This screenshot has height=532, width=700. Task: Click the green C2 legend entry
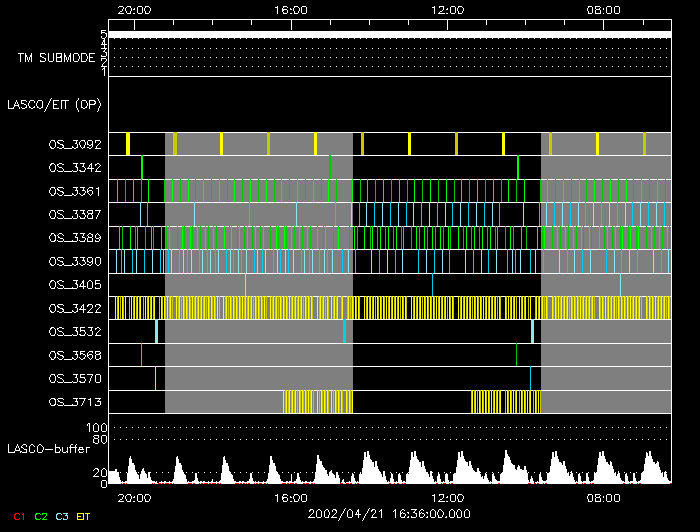pyautogui.click(x=40, y=516)
